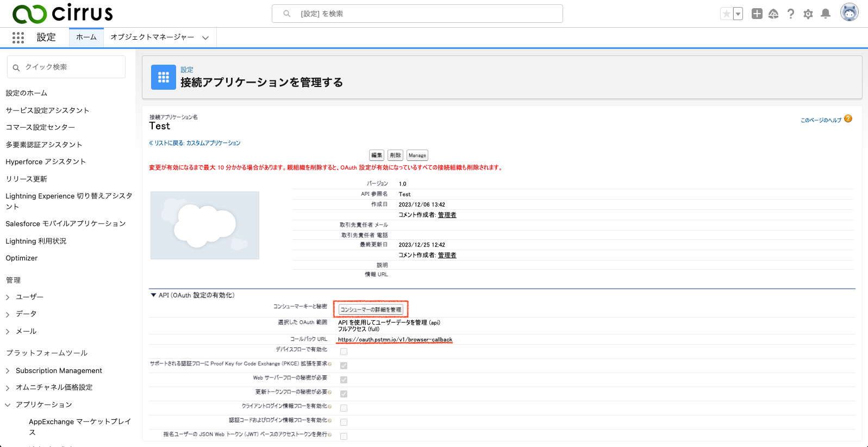Click the info icon next to 認証コードおよびログイン情報フロー
Viewport: 868px width, 447px height.
329,420
